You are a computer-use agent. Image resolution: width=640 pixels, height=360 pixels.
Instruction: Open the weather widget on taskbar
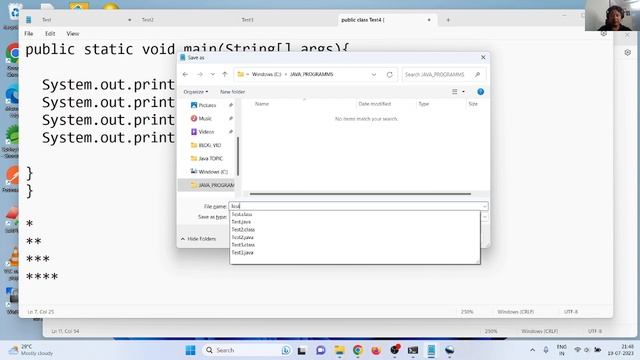coord(32,350)
